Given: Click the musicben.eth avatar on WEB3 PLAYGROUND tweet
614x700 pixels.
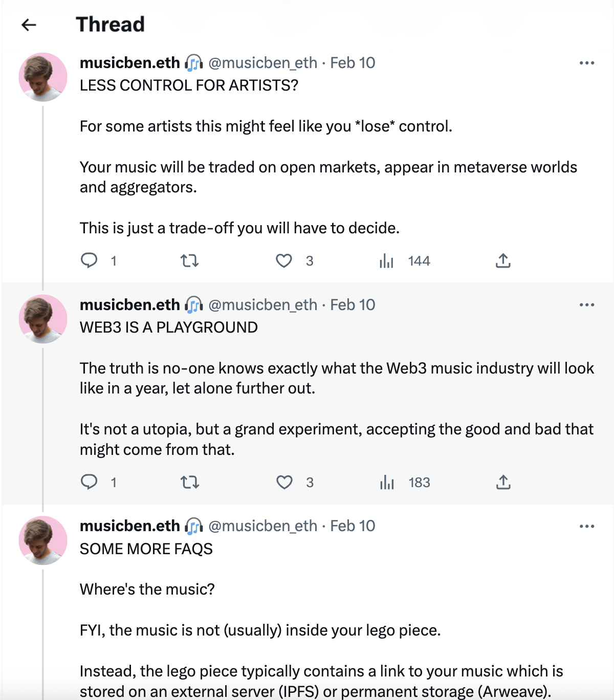Looking at the screenshot, I should pos(43,319).
